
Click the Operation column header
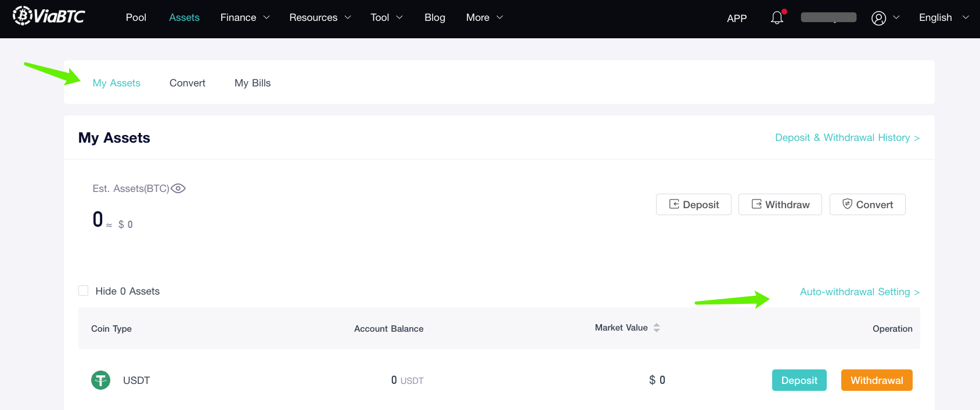[x=892, y=328]
